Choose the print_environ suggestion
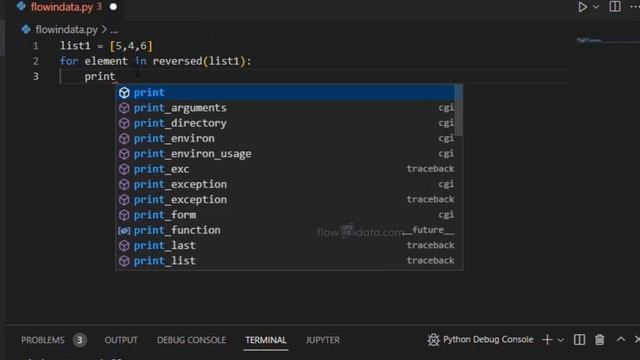640x360 pixels. (285, 138)
